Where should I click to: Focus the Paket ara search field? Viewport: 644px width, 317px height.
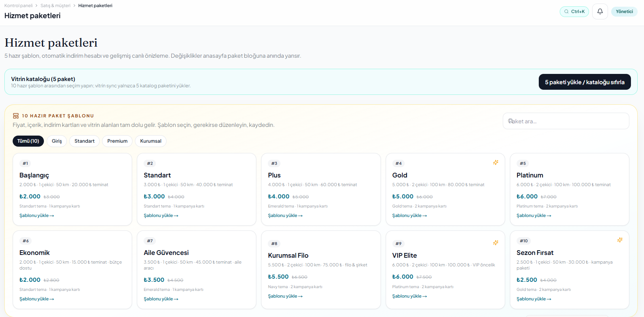pyautogui.click(x=566, y=121)
